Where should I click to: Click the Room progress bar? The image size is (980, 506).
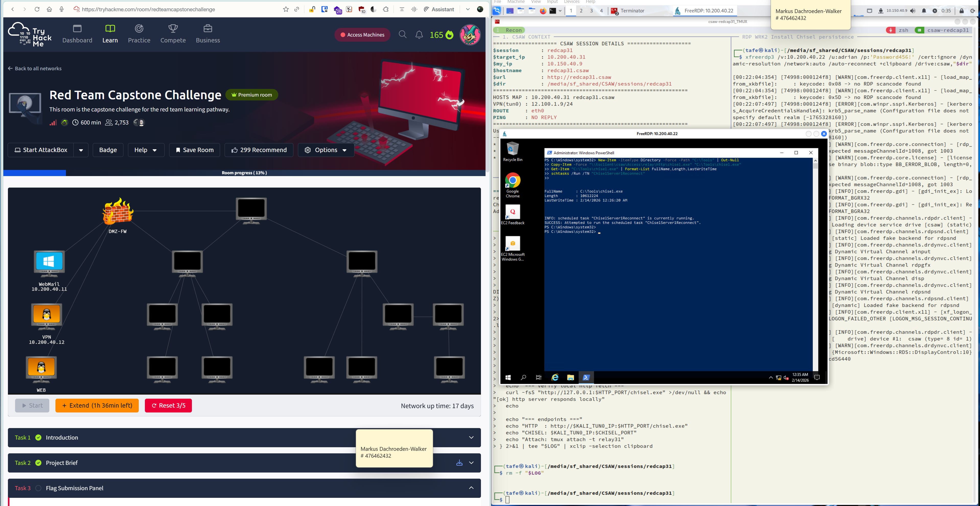click(x=244, y=173)
